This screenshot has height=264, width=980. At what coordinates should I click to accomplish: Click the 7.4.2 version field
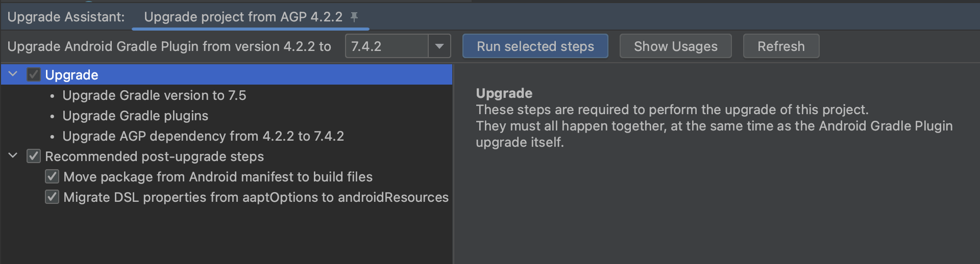pyautogui.click(x=386, y=46)
